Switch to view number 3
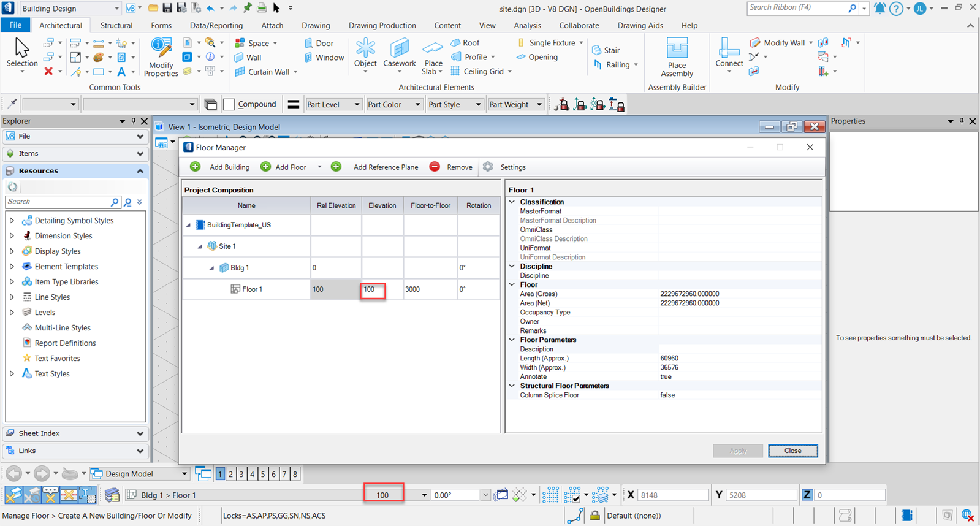Image resolution: width=980 pixels, height=526 pixels. tap(241, 474)
